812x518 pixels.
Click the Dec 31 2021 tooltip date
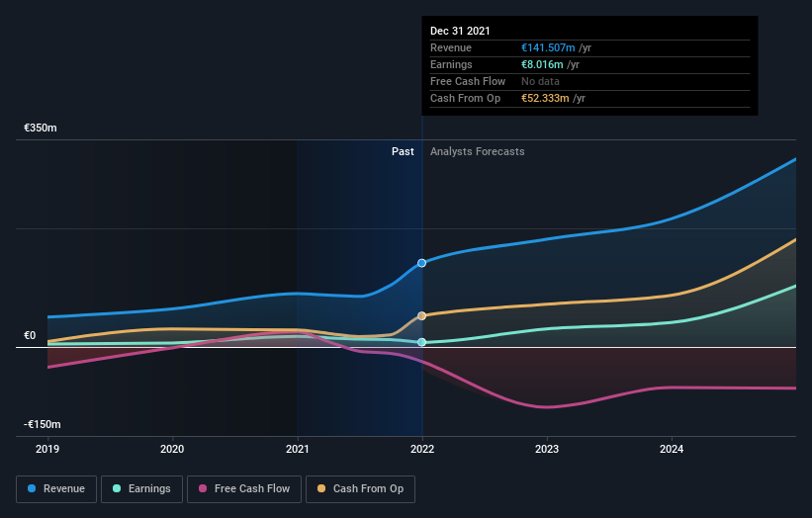click(x=460, y=31)
